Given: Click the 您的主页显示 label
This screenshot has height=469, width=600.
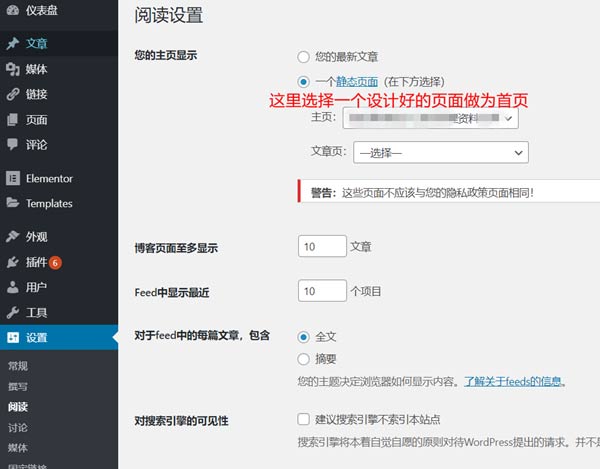Looking at the screenshot, I should [166, 55].
